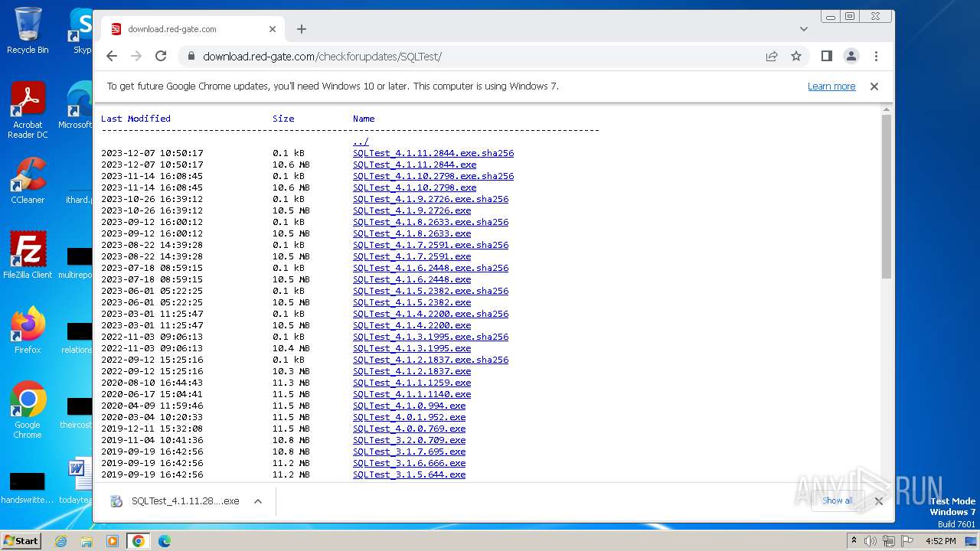Click the Last Modified column header text

(x=136, y=119)
